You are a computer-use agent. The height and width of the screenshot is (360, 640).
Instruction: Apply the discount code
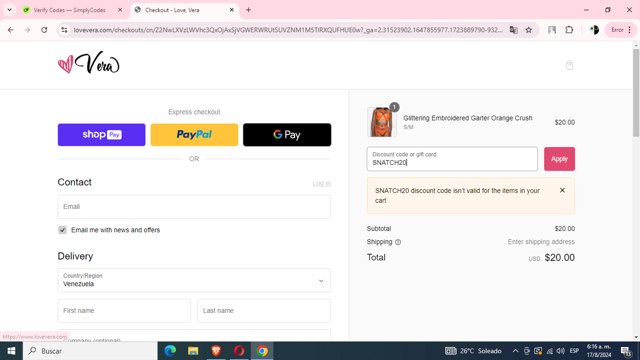[559, 159]
